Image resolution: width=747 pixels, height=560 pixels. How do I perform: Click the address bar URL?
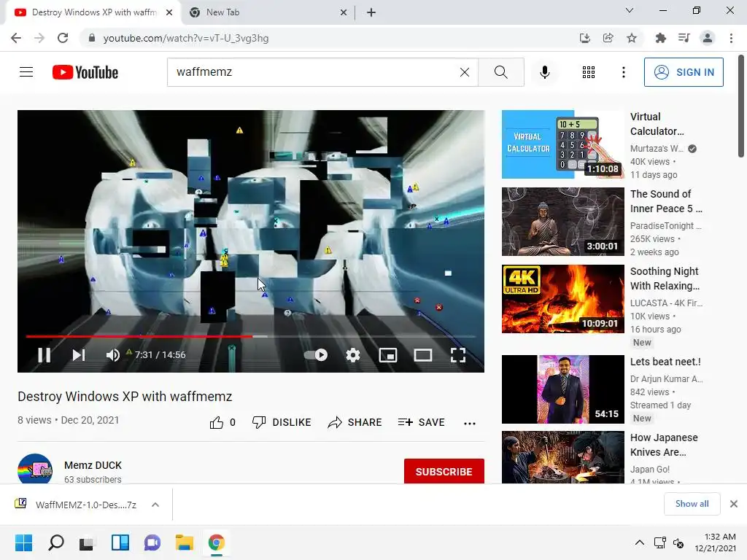186,38
